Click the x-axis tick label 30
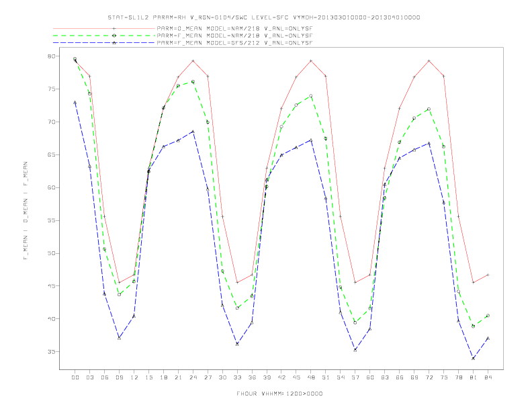The image size is (532, 411). coord(222,377)
